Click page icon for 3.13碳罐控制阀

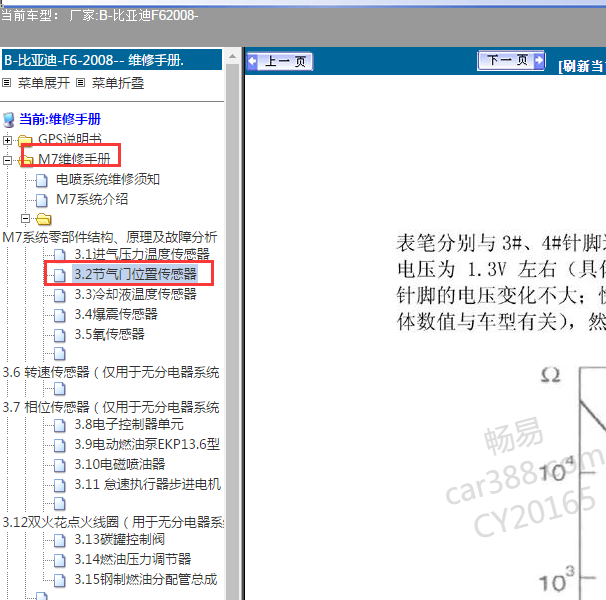(60, 540)
